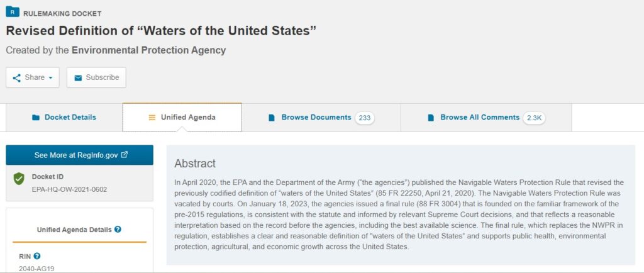Open the Browse All Comments tab

click(x=486, y=118)
